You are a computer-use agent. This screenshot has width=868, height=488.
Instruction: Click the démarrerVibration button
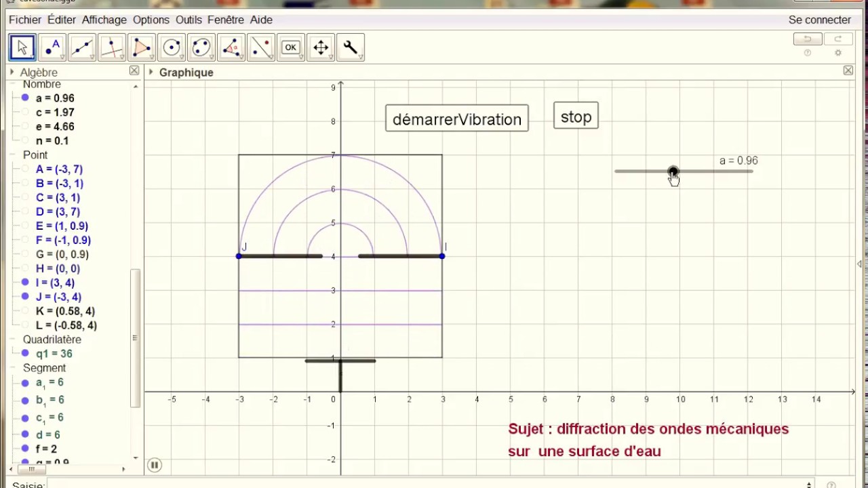(x=457, y=119)
